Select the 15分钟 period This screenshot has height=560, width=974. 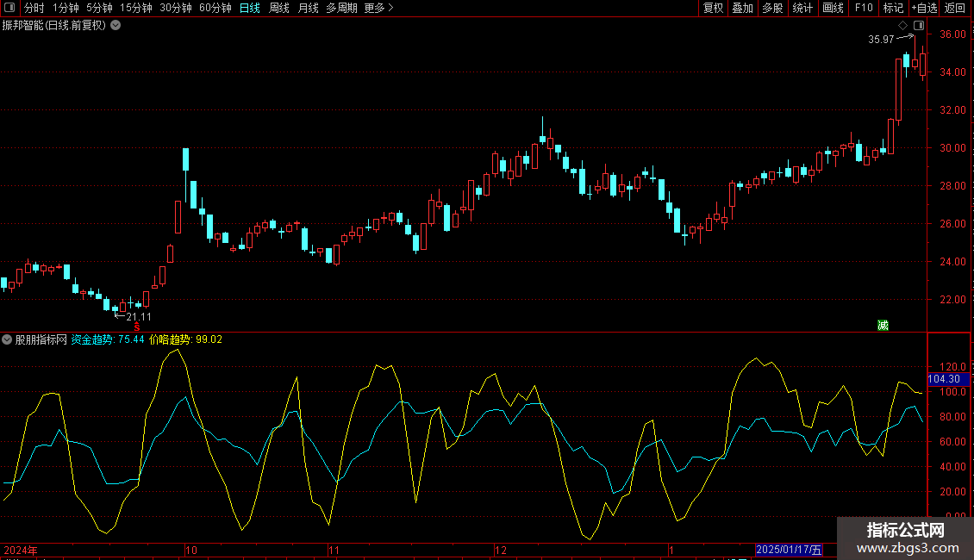coord(135,8)
